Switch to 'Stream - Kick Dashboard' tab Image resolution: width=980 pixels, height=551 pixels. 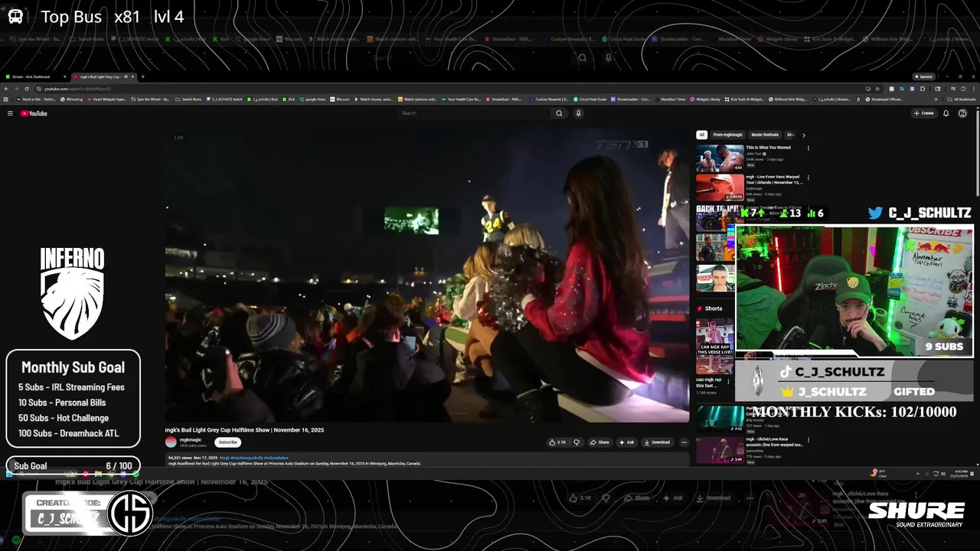[37, 77]
